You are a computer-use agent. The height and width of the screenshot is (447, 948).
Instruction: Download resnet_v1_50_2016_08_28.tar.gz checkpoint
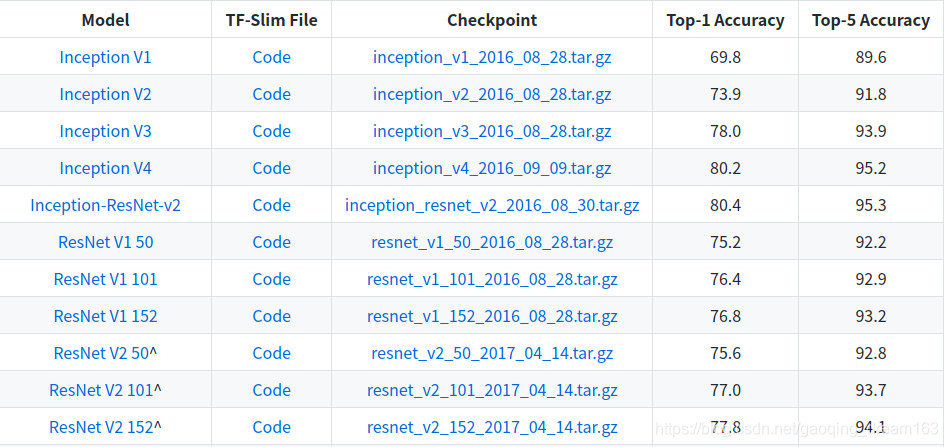click(x=492, y=242)
